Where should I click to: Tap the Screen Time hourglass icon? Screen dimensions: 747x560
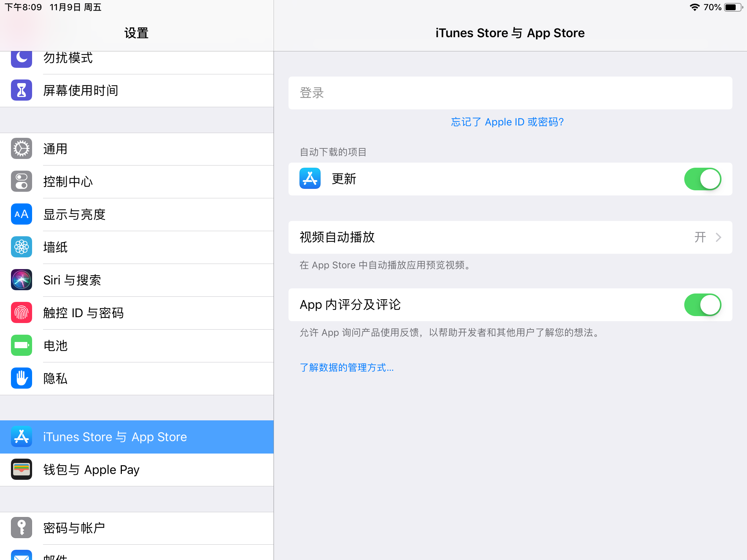coord(22,90)
